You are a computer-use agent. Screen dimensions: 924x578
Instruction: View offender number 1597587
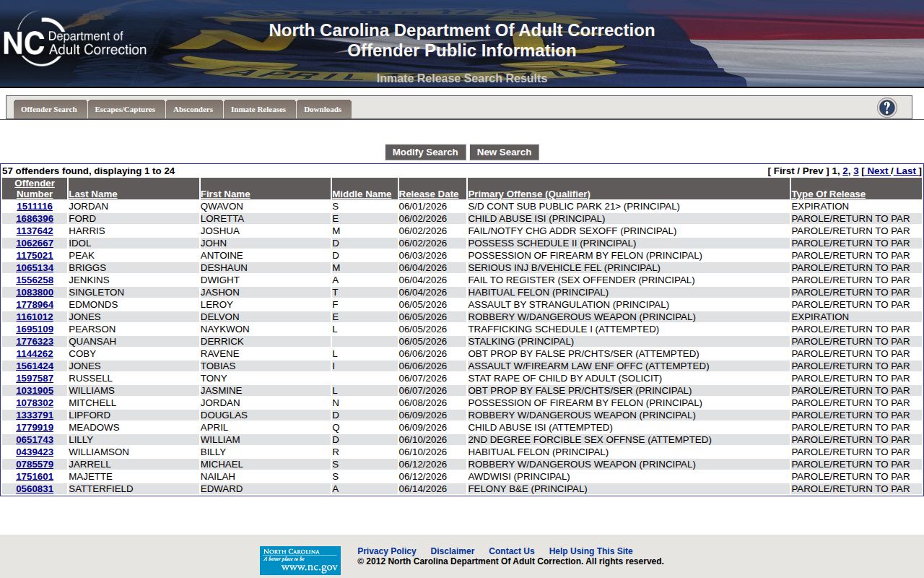tap(35, 378)
